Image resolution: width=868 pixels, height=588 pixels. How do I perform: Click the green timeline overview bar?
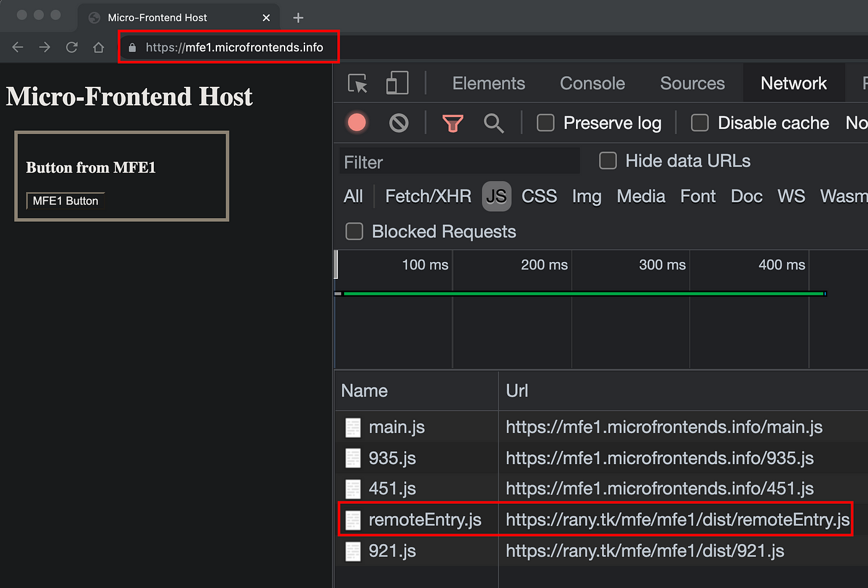[x=583, y=294]
